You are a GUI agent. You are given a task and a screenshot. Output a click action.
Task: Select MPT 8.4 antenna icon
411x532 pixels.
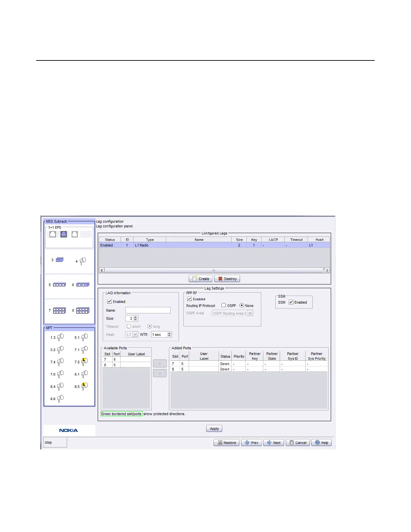pyautogui.click(x=60, y=386)
